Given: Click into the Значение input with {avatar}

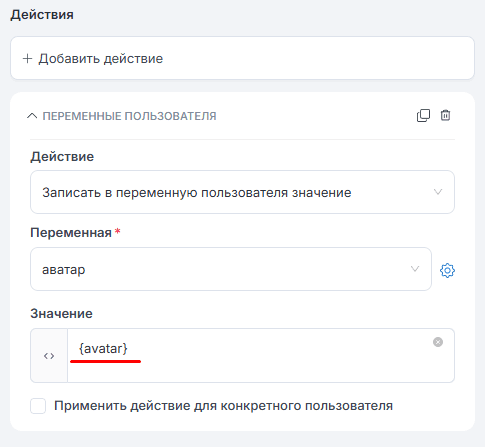Looking at the screenshot, I should (261, 356).
